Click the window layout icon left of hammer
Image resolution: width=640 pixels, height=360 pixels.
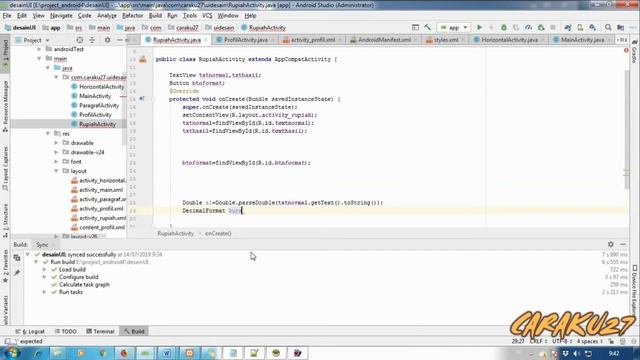[415, 27]
